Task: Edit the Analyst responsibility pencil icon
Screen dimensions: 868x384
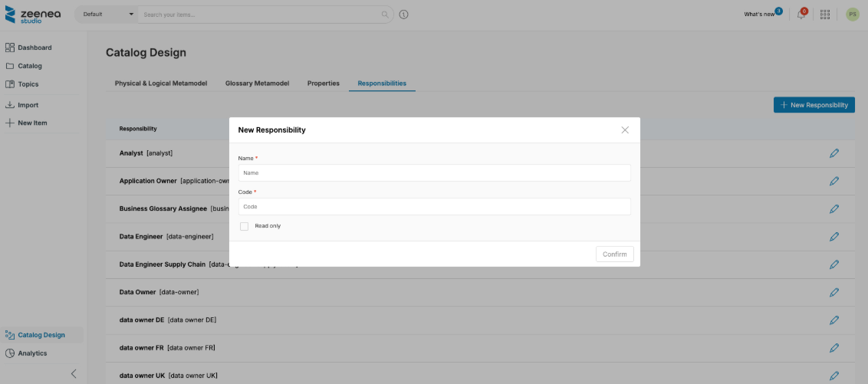Action: click(834, 153)
